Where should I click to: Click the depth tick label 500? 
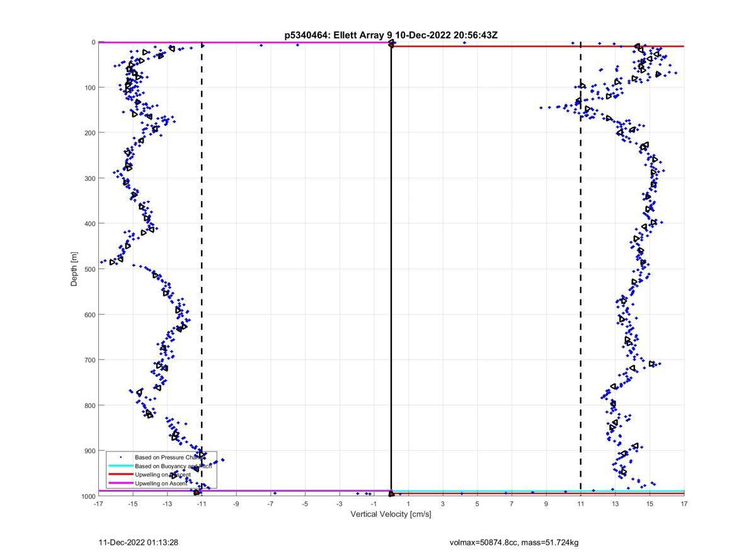89,269
